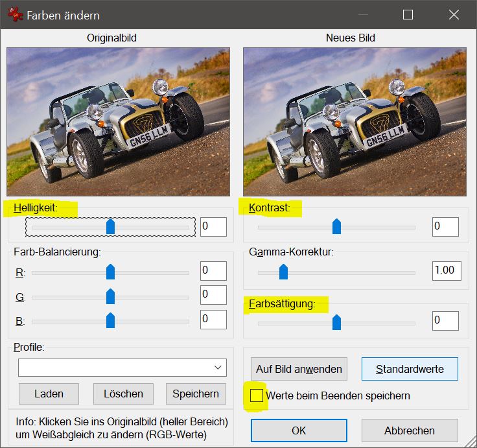Click the Farbsättigung slider handle
This screenshot has width=477, height=448.
tap(336, 322)
